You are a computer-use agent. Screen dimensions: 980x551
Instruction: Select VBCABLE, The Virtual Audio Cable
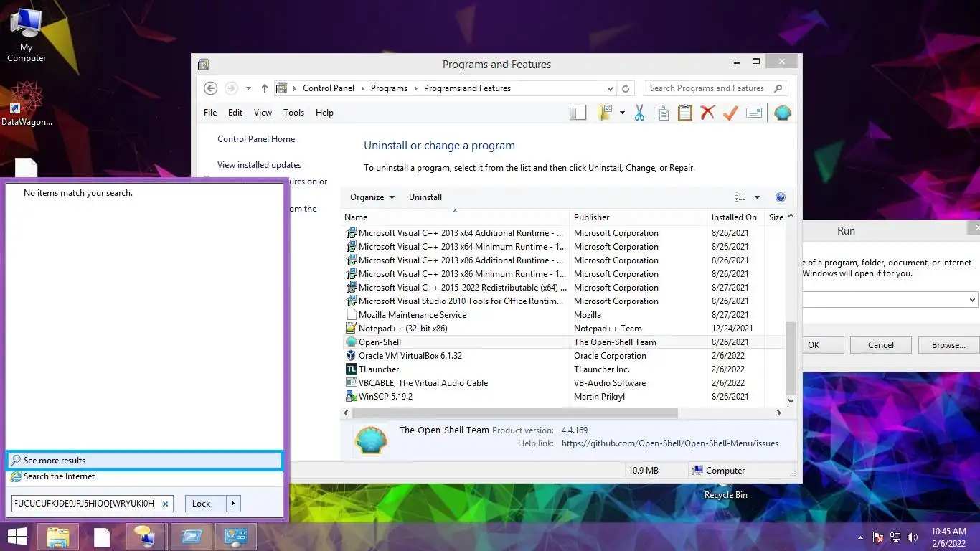563,383
